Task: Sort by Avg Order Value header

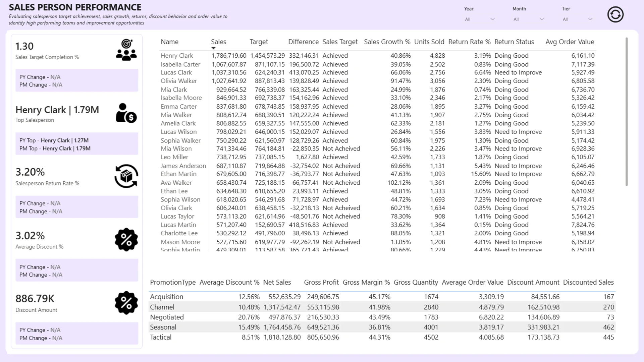Action: click(570, 42)
